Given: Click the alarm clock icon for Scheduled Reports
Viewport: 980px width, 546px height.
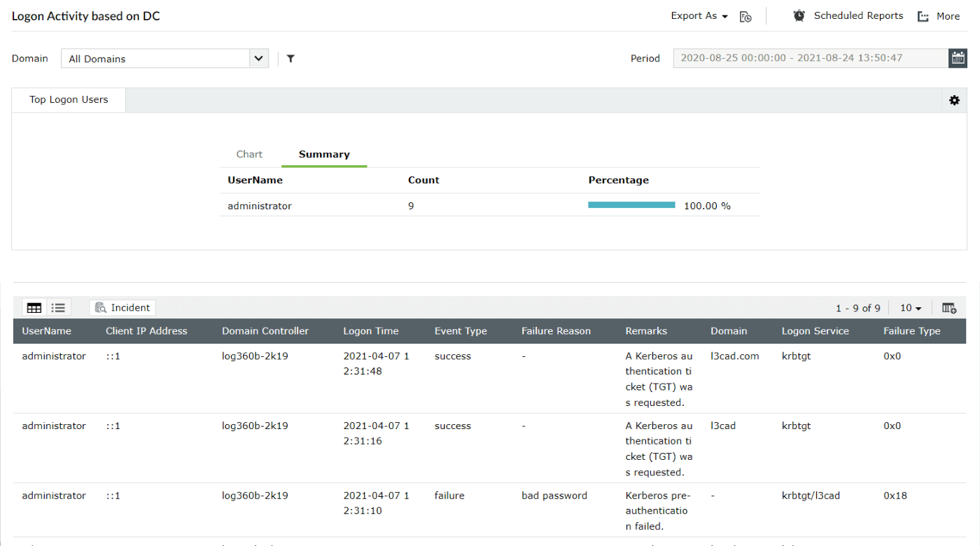Looking at the screenshot, I should 799,15.
